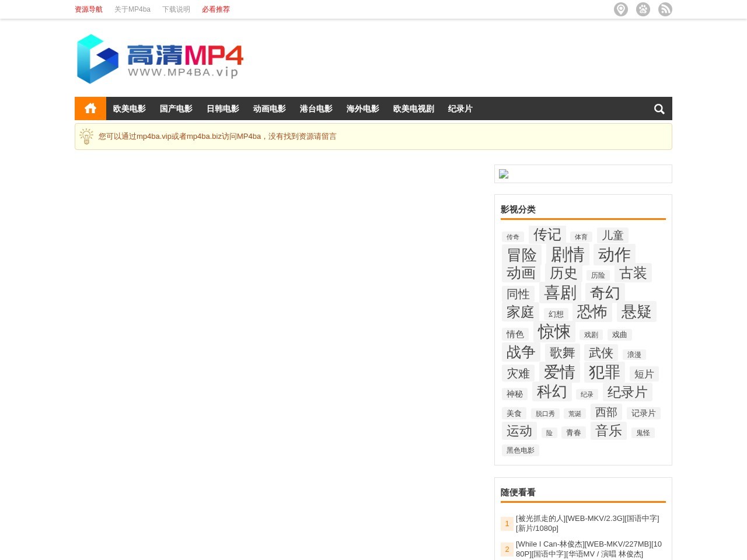The height and width of the screenshot is (560, 747).
Task: Select the 武侠 category tag
Action: [601, 352]
